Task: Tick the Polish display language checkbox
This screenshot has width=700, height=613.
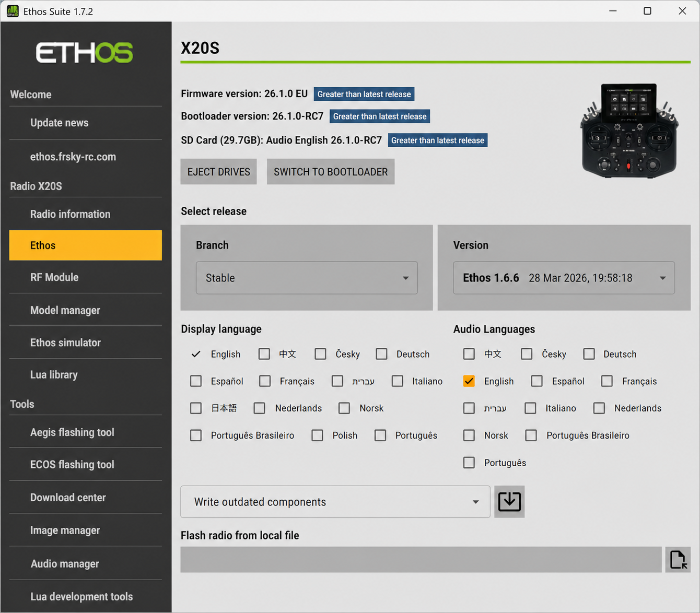Action: [318, 435]
